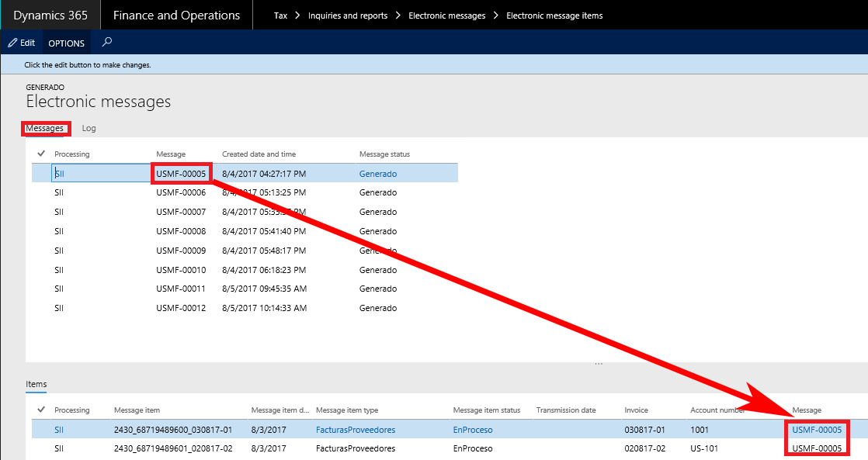Toggle select-all checkmark in messages grid
Image resolution: width=868 pixels, height=460 pixels.
41,153
